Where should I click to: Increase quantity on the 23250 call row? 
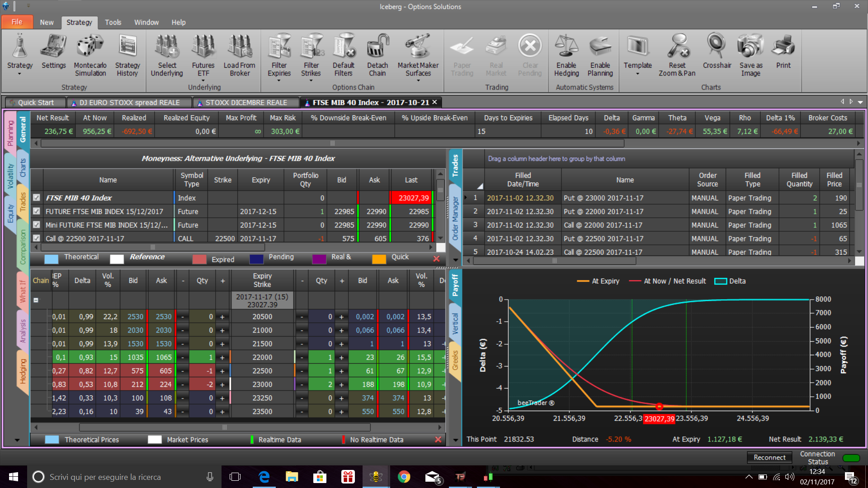click(222, 398)
